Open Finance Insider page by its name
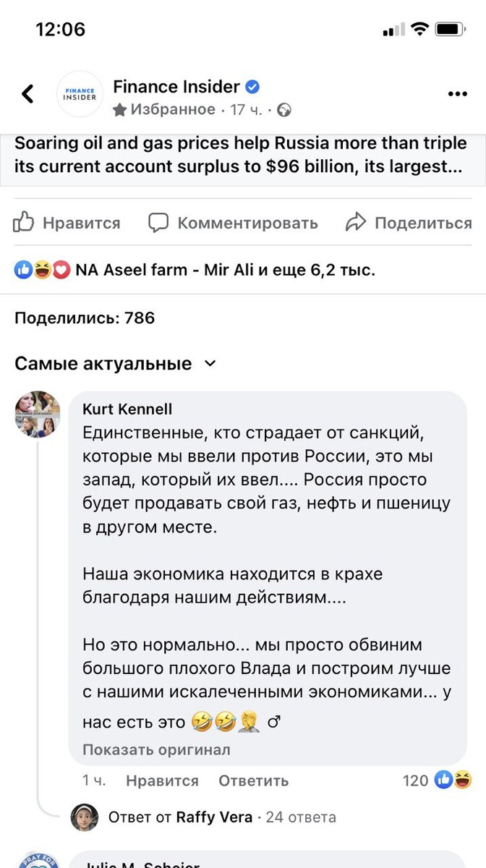Image resolution: width=486 pixels, height=868 pixels. pyautogui.click(x=177, y=86)
